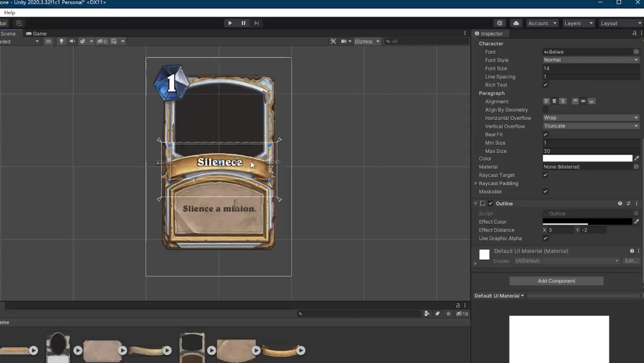
Task: Open the cloud services icon
Action: tap(516, 23)
